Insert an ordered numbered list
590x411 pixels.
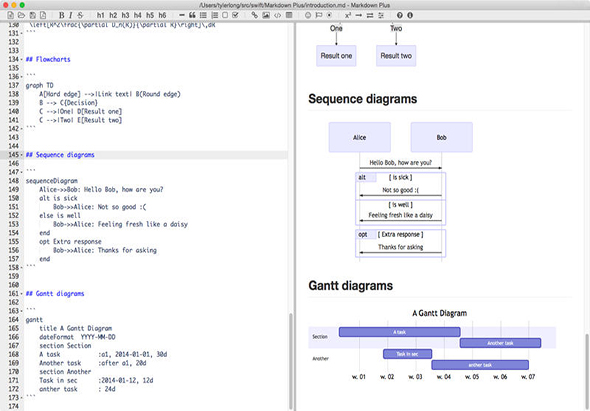pyautogui.click(x=214, y=15)
